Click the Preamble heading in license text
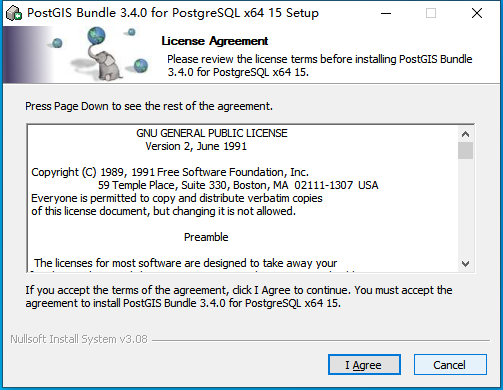 [x=206, y=237]
